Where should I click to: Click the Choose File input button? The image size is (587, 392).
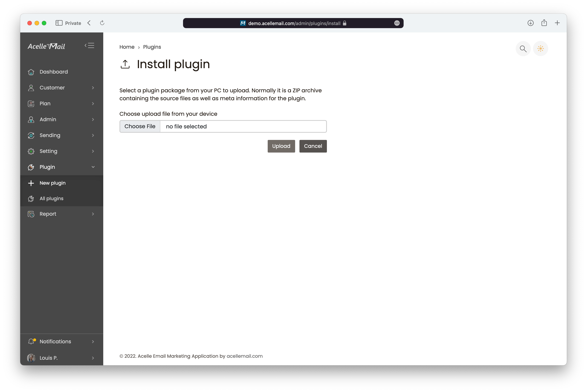point(140,126)
